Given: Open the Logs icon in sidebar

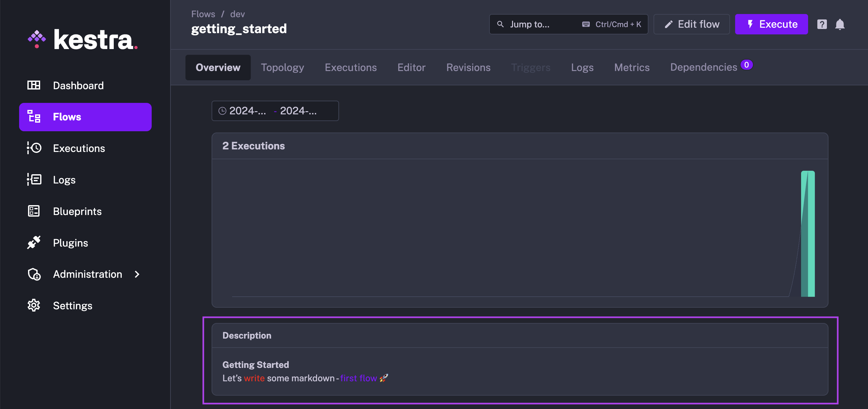Looking at the screenshot, I should (x=34, y=180).
